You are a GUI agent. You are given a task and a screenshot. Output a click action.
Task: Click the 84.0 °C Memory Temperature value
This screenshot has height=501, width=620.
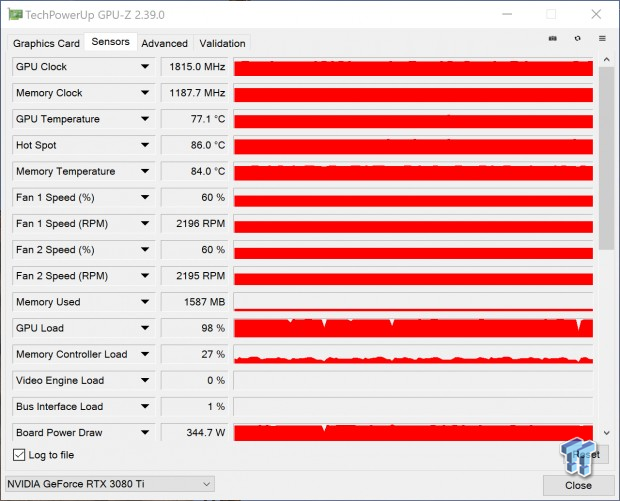pyautogui.click(x=194, y=171)
